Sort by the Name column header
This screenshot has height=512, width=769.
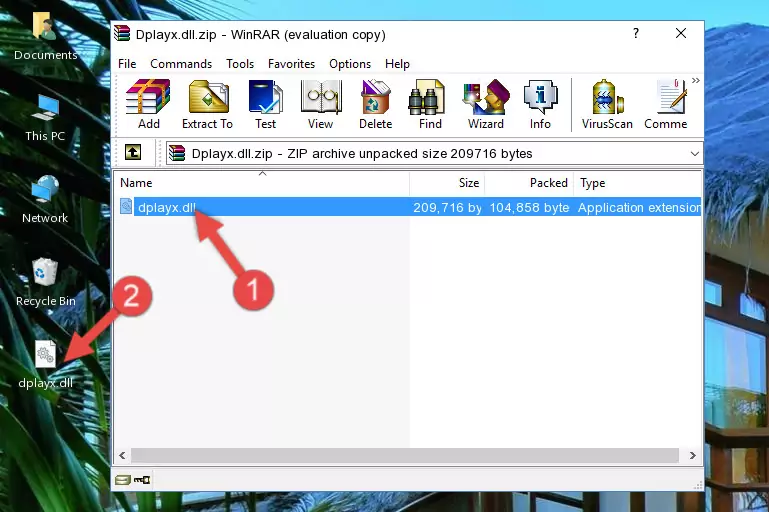[262, 183]
